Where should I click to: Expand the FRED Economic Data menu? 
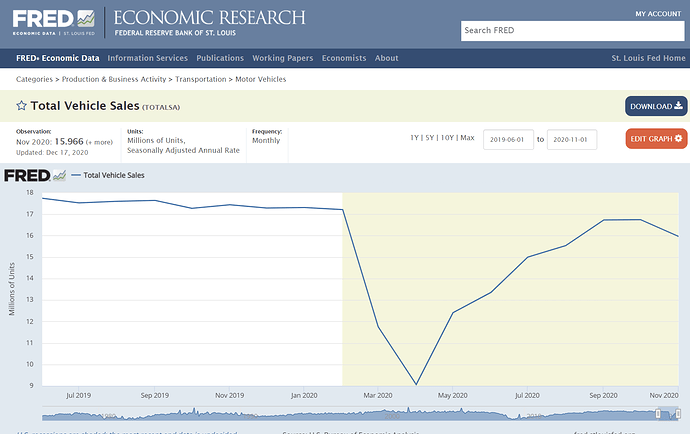pos(57,58)
